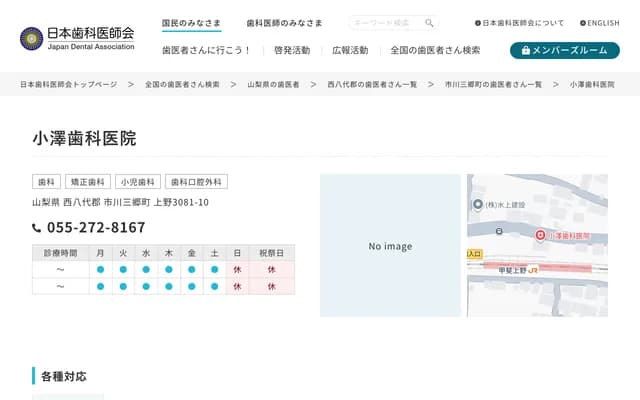The height and width of the screenshot is (400, 640).
Task: Click the search magnifier icon
Action: click(x=429, y=23)
